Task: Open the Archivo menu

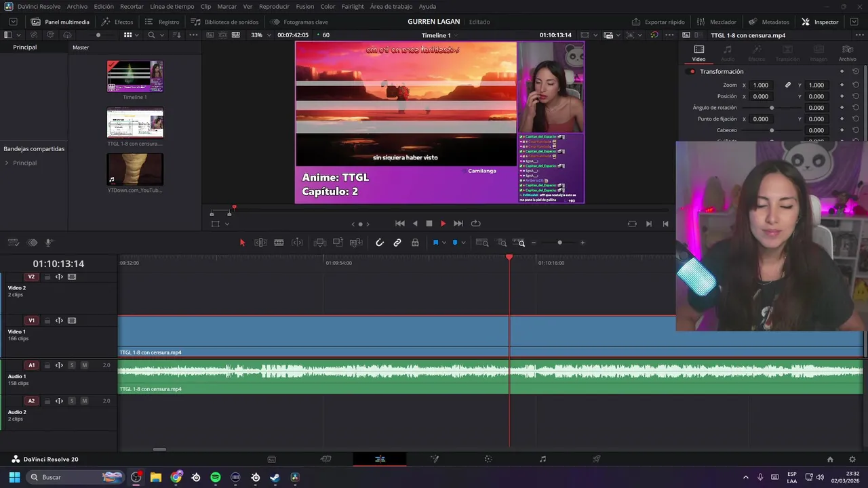Action: click(x=77, y=6)
